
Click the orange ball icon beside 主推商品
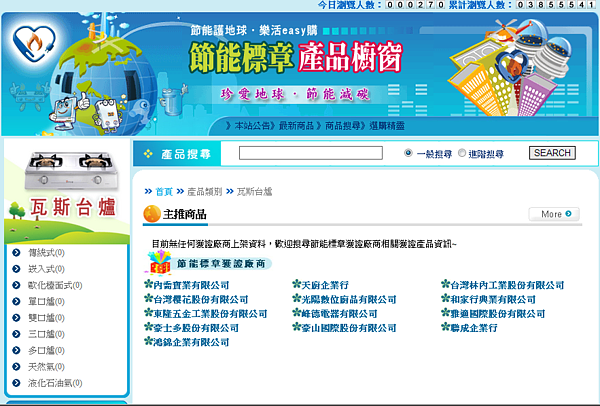pos(152,214)
